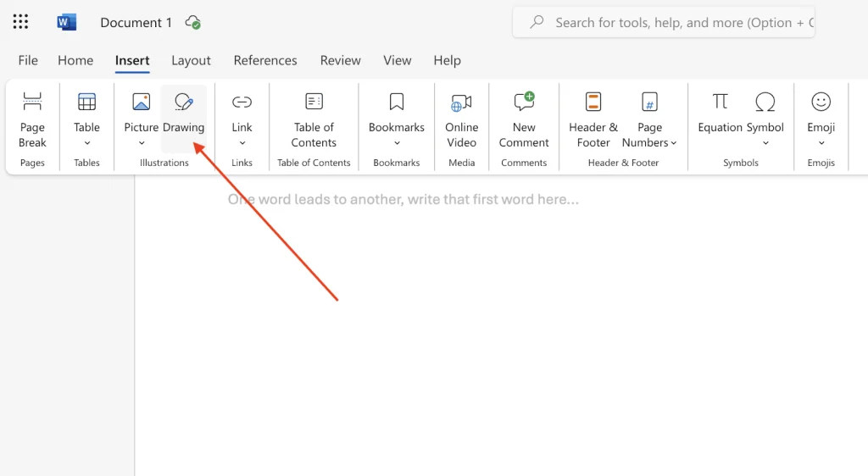Expand the Picture dropdown
This screenshot has width=868, height=476.
tap(141, 142)
